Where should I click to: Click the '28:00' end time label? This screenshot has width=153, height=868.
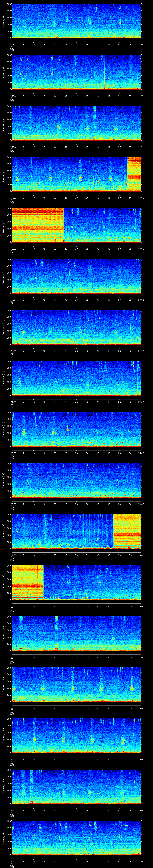(141, 708)
